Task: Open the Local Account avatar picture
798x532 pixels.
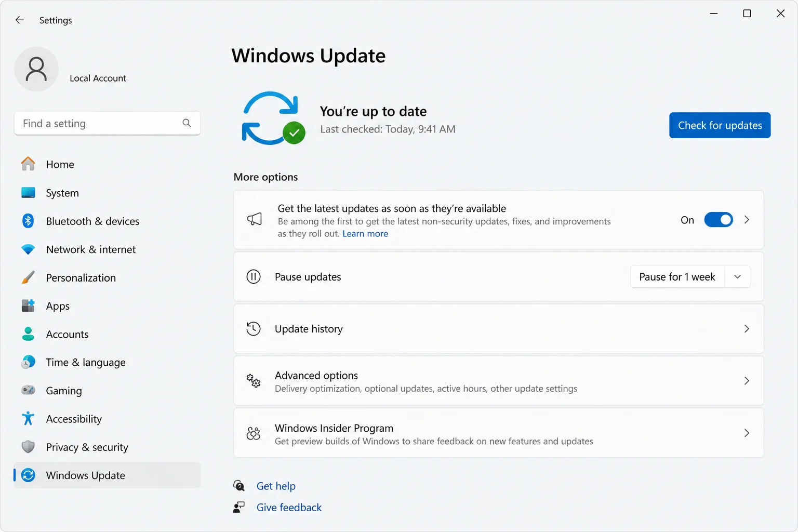Action: point(36,69)
